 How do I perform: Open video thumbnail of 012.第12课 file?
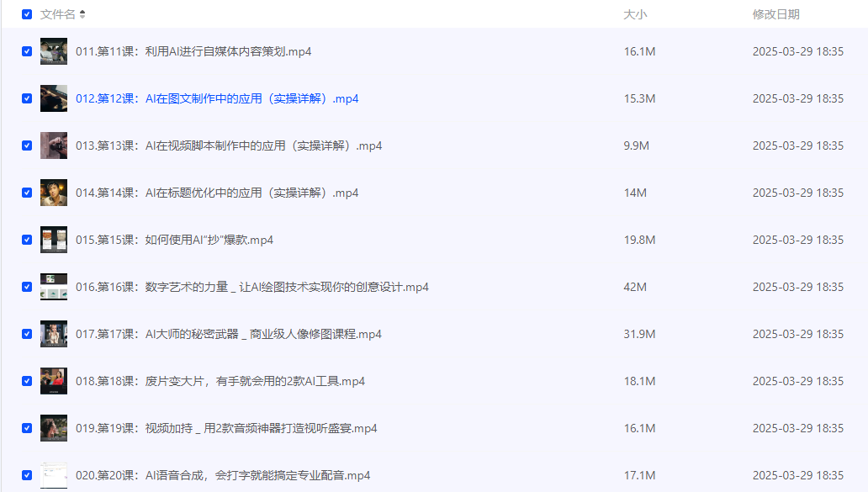coord(54,98)
